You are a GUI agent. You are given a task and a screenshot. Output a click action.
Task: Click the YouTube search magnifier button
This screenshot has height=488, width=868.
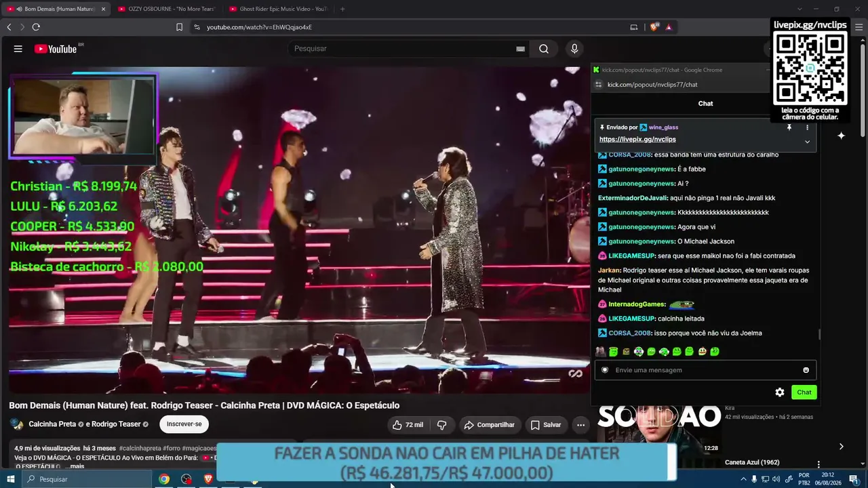click(544, 49)
